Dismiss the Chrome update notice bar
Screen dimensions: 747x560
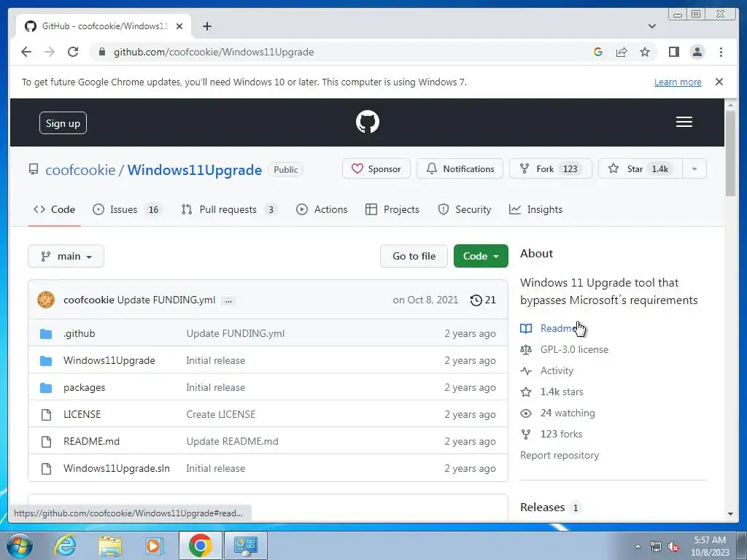[x=719, y=82]
